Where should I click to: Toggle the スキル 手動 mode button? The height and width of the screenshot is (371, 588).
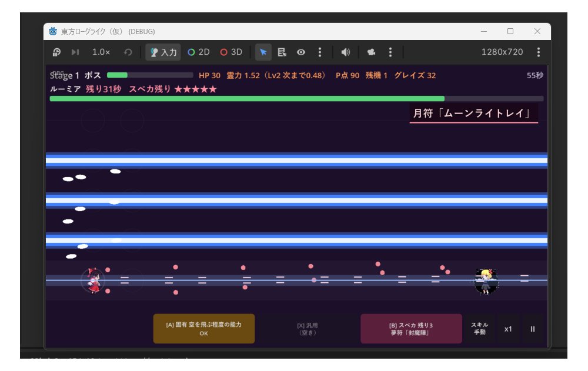coord(480,329)
